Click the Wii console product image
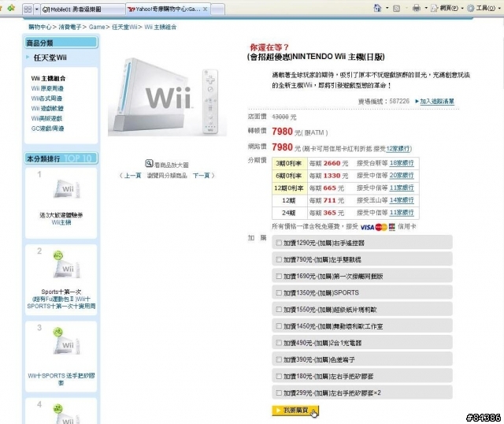This screenshot has height=424, width=504. point(167,96)
